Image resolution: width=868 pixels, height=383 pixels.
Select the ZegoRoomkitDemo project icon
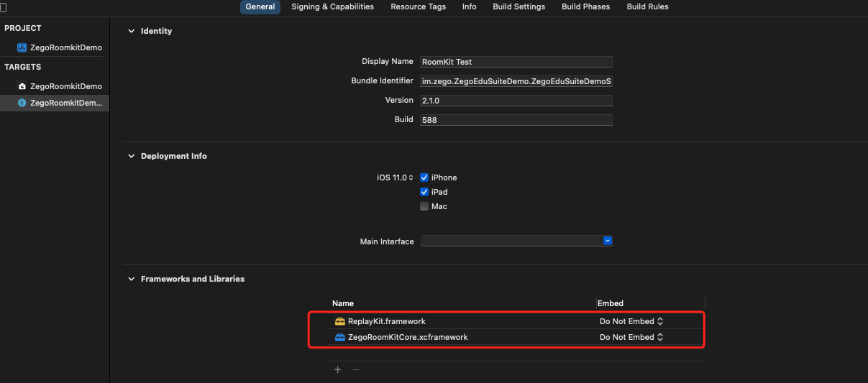pyautogui.click(x=22, y=47)
